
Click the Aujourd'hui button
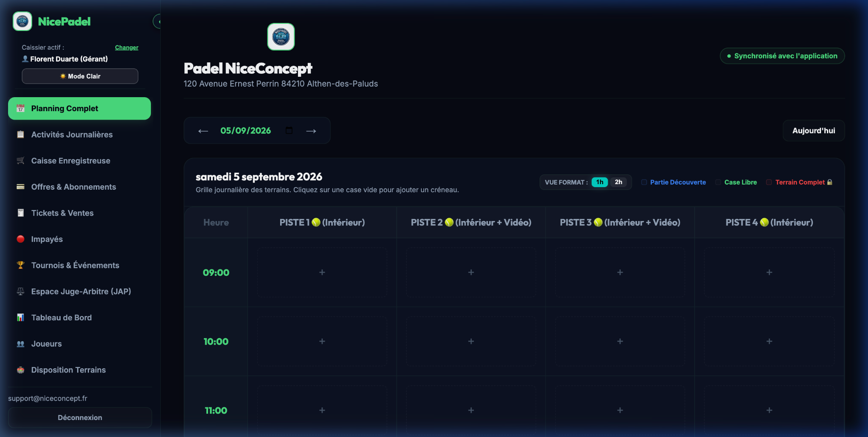(814, 131)
